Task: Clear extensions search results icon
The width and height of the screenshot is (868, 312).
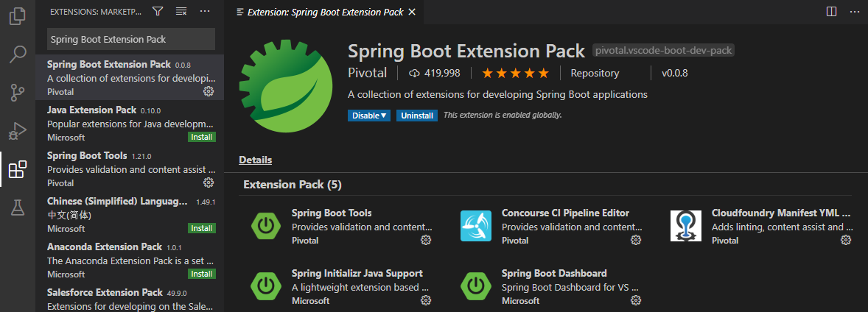Action: click(181, 11)
